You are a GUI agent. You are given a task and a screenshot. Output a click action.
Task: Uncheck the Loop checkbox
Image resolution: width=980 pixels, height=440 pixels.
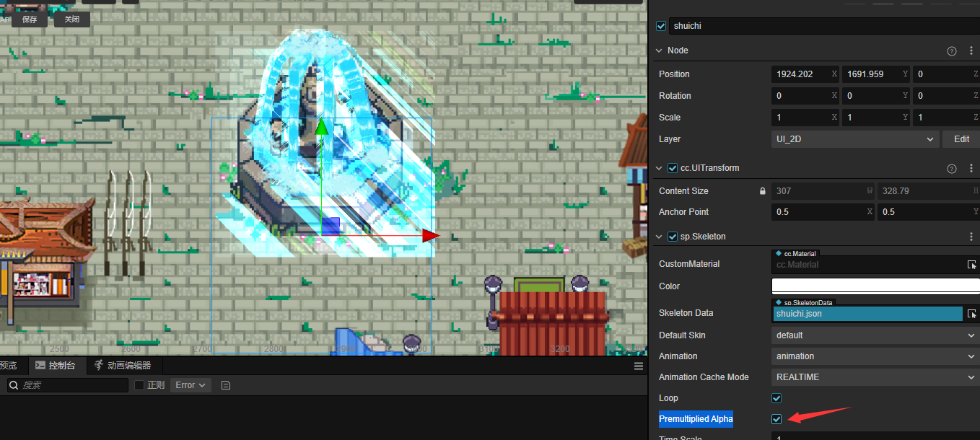(x=776, y=398)
